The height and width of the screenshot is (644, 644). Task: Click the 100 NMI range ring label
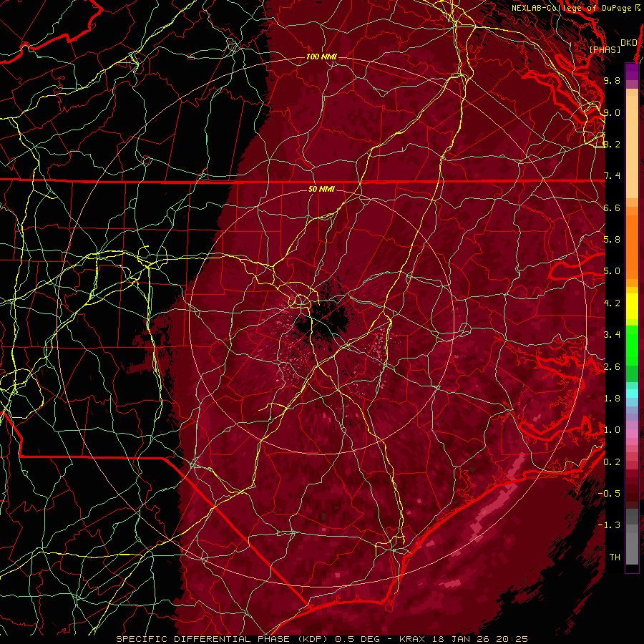321,57
